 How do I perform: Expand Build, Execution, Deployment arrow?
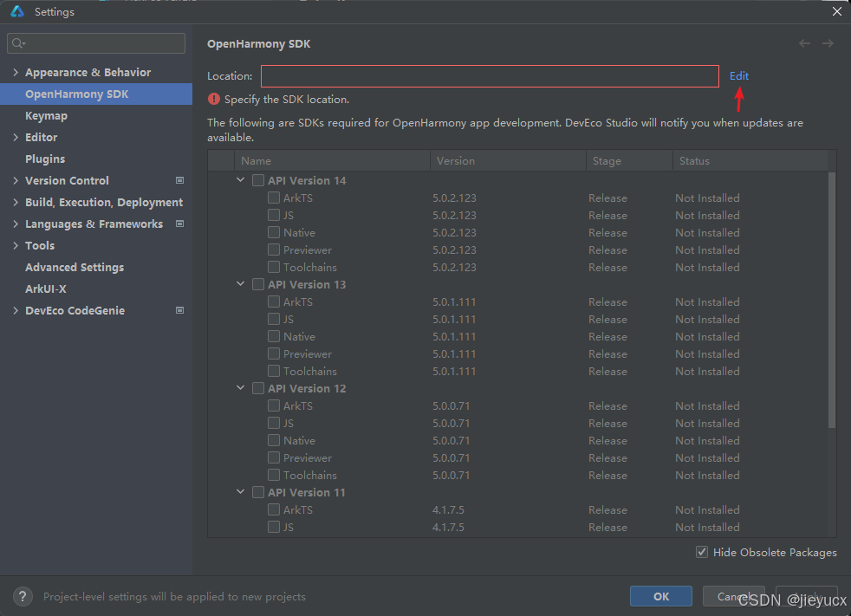16,202
